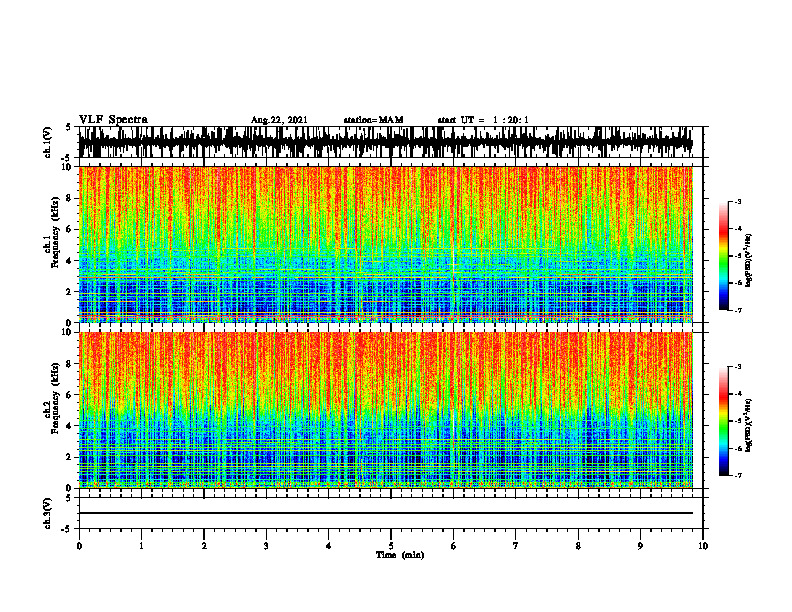Viewport: 792px width, 612px height.
Task: Click the time axis tick label "3"
Action: pos(266,546)
